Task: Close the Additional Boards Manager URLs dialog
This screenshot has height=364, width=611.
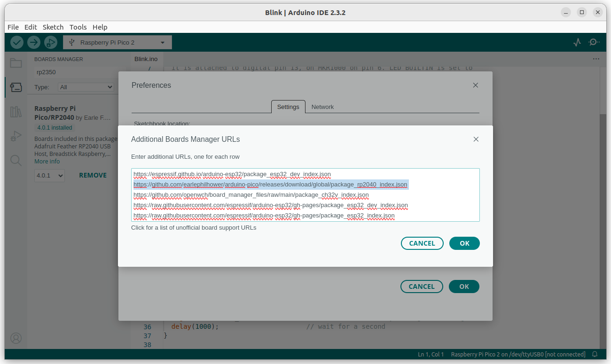Action: [476, 139]
